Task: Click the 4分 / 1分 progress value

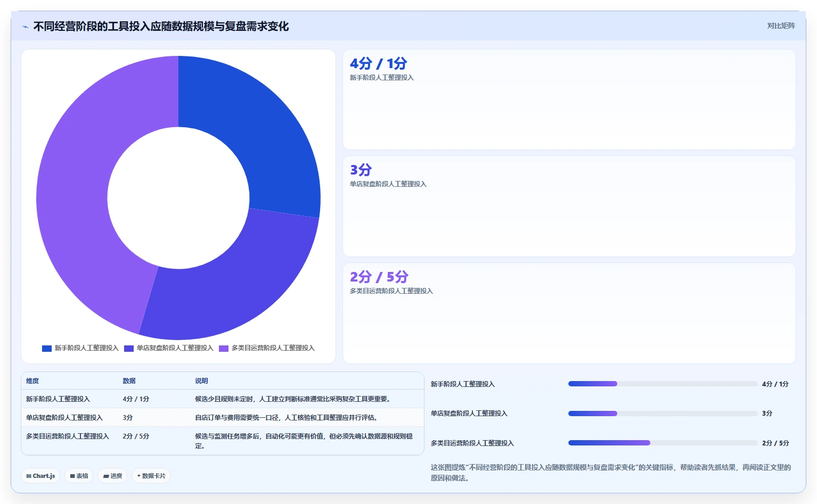Action: pos(775,384)
